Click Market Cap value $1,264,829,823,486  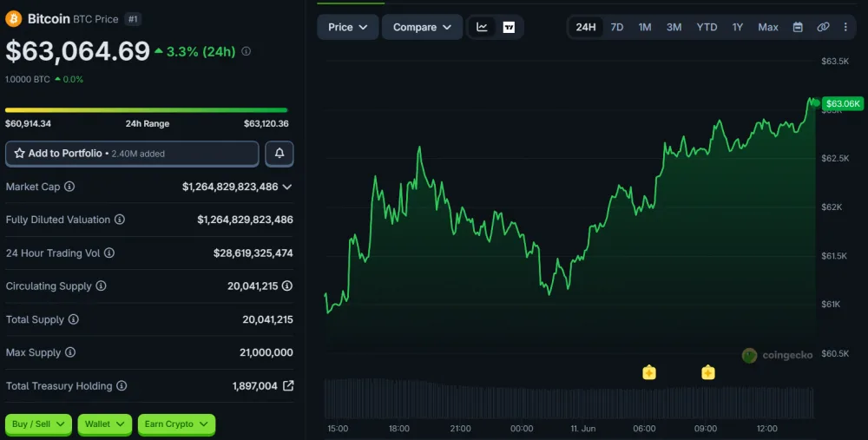pyautogui.click(x=230, y=187)
